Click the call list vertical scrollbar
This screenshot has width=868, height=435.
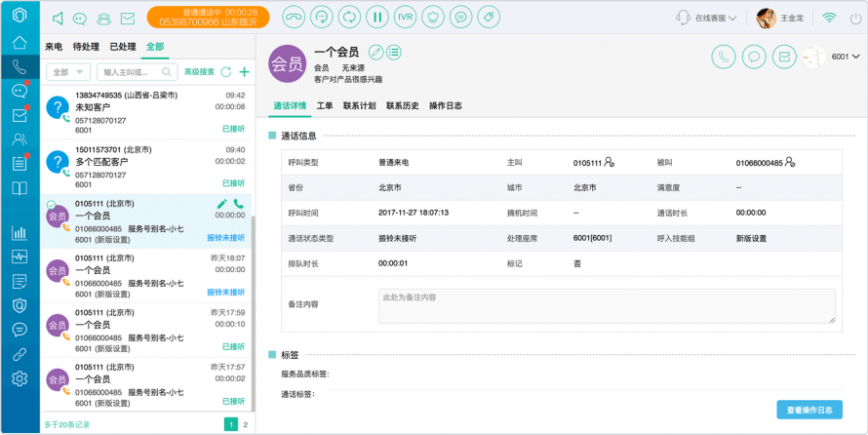[254, 313]
